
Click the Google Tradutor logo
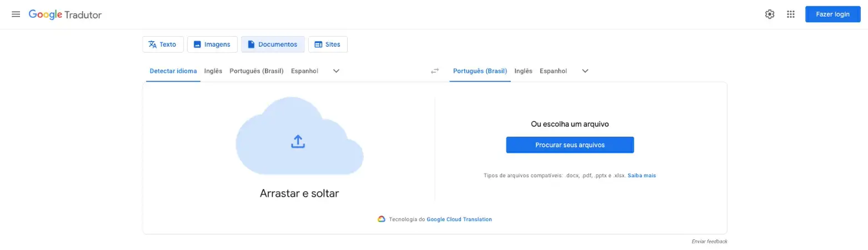coord(65,14)
